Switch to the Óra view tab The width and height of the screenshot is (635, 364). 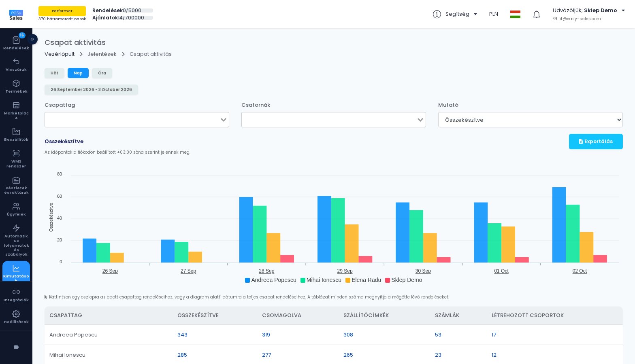pyautogui.click(x=102, y=73)
